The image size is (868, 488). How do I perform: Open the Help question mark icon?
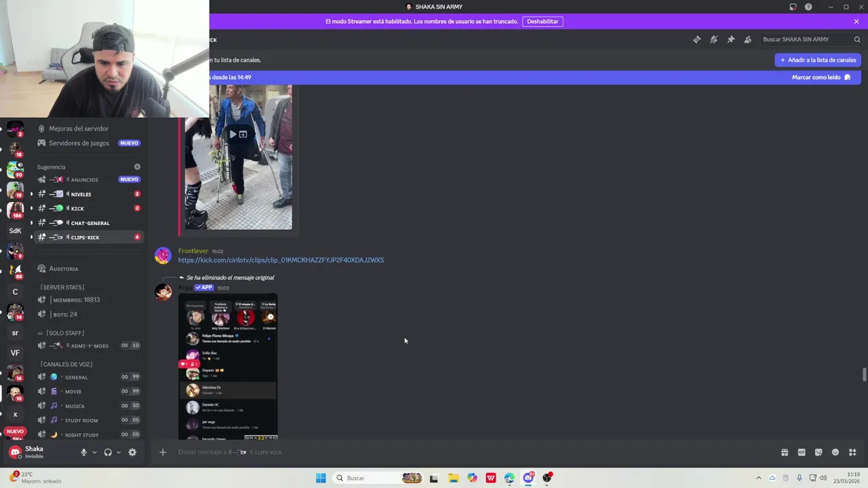click(x=808, y=7)
